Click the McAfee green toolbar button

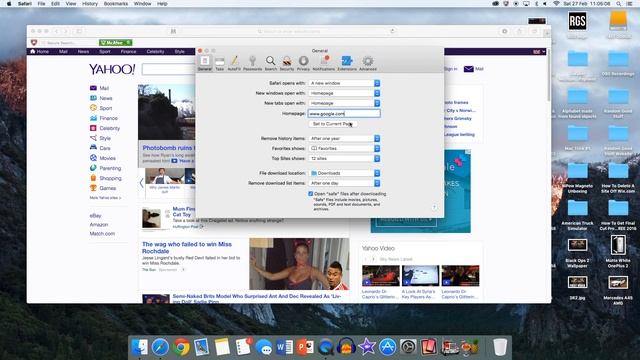[116, 42]
